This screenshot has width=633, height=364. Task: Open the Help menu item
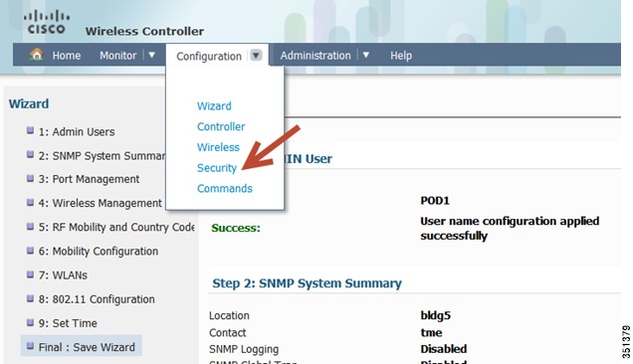pyautogui.click(x=401, y=56)
